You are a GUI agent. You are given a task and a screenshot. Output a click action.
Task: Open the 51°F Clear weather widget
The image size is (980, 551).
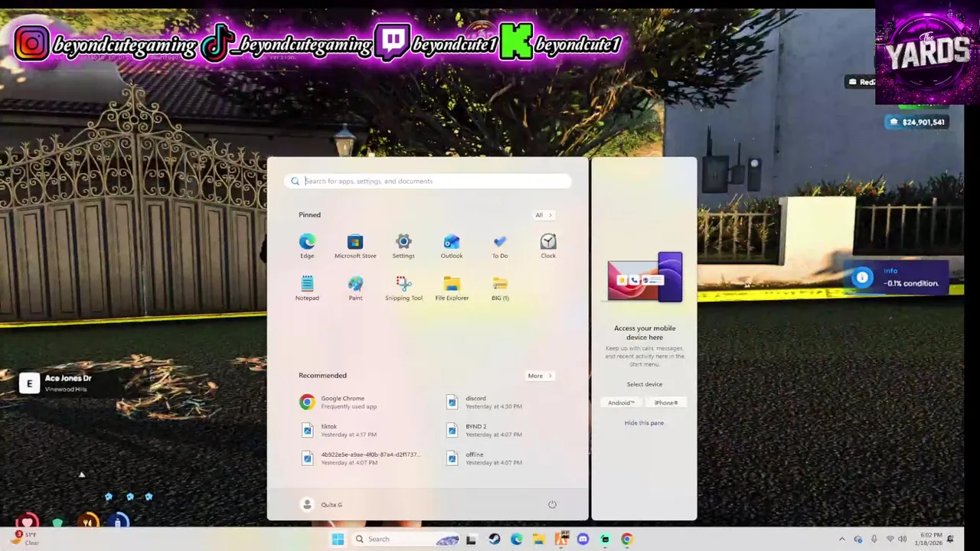(23, 538)
